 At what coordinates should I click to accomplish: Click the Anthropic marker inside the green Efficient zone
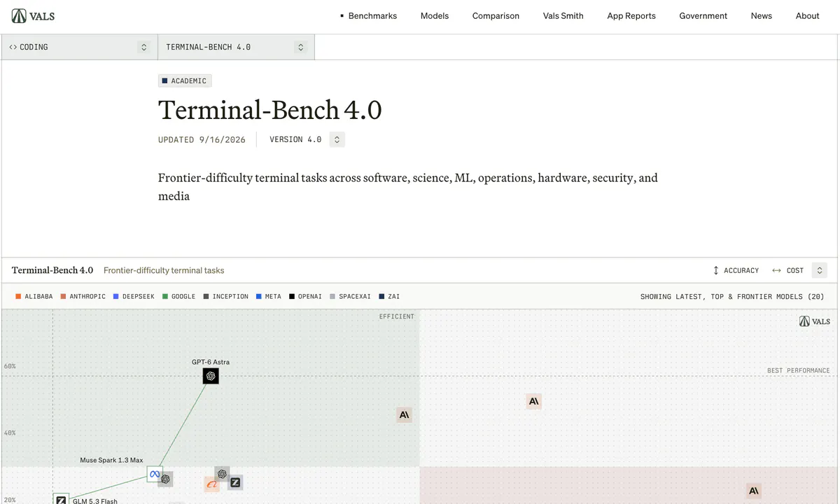point(404,414)
